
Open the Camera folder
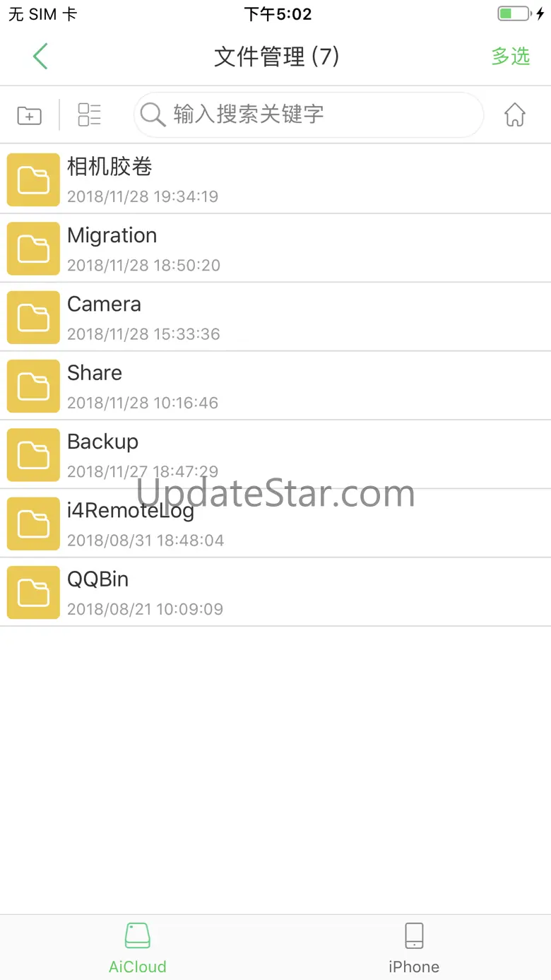click(x=275, y=317)
